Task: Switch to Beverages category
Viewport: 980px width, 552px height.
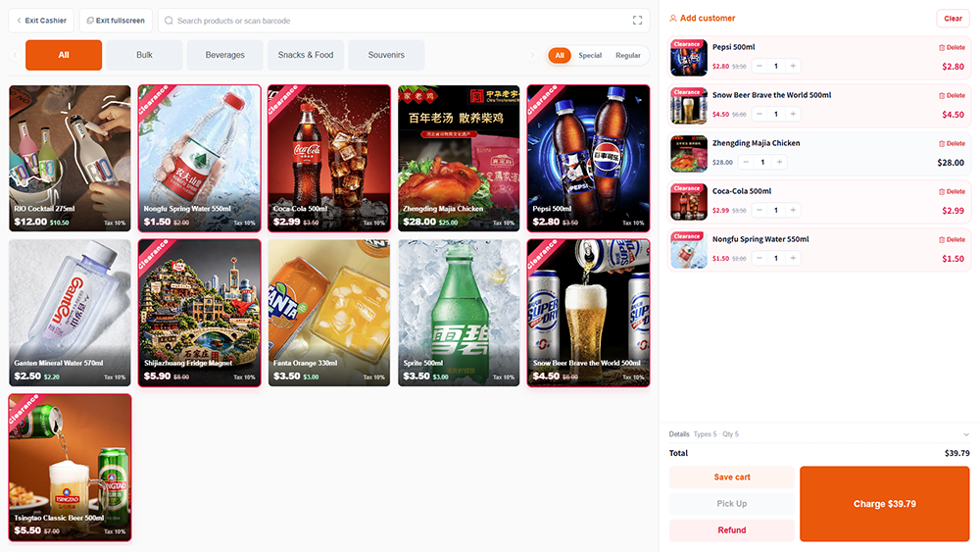Action: coord(225,55)
